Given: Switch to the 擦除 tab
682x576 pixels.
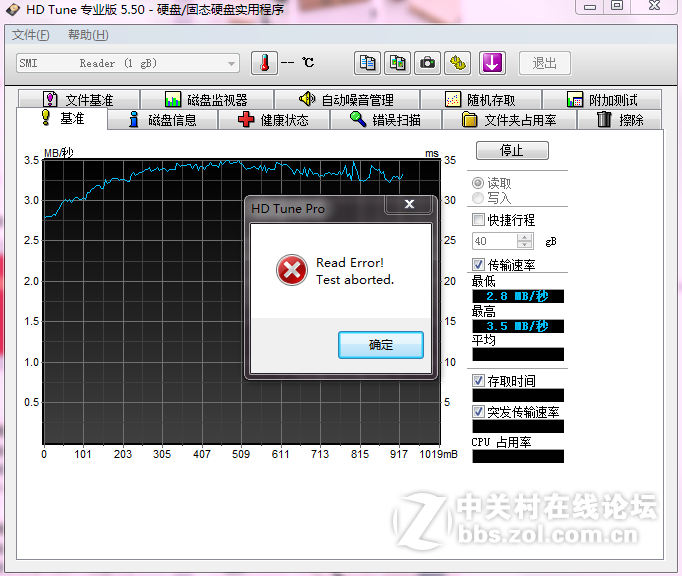Looking at the screenshot, I should [619, 120].
